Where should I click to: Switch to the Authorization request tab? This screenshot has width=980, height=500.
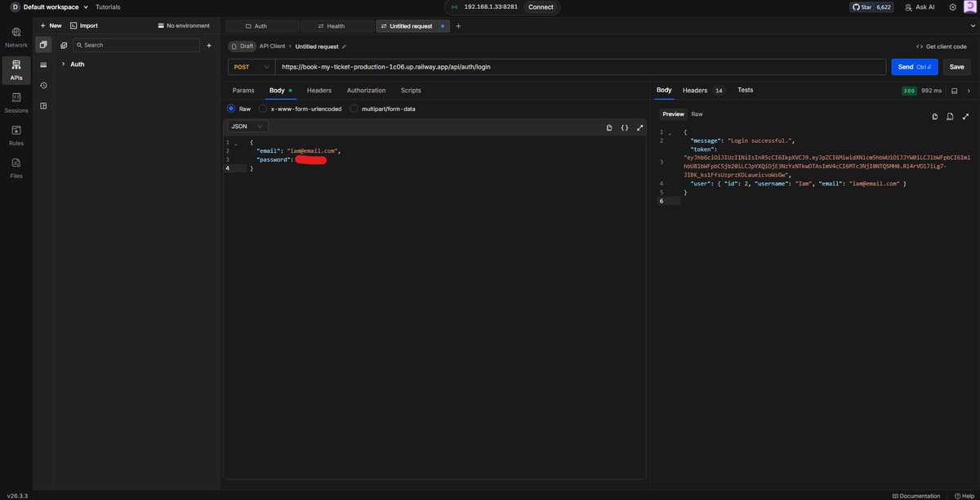click(366, 91)
